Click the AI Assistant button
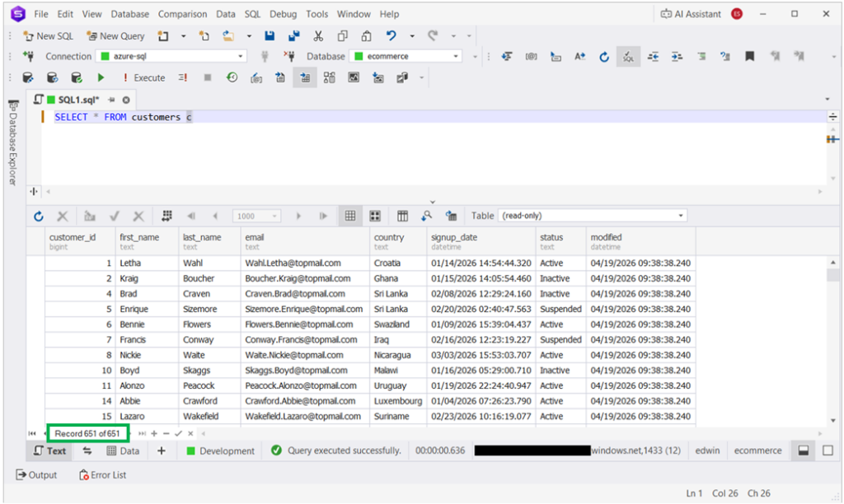Screen dimensions: 844x504 tap(692, 14)
